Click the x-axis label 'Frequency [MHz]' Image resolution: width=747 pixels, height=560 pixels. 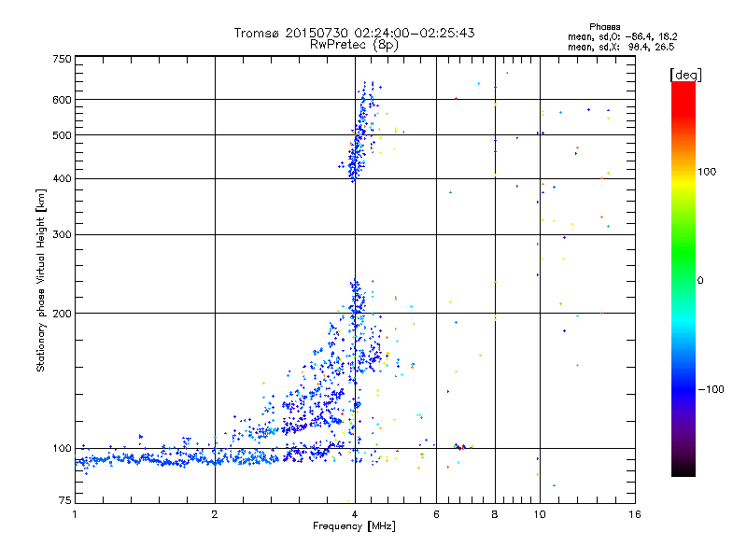tap(354, 526)
